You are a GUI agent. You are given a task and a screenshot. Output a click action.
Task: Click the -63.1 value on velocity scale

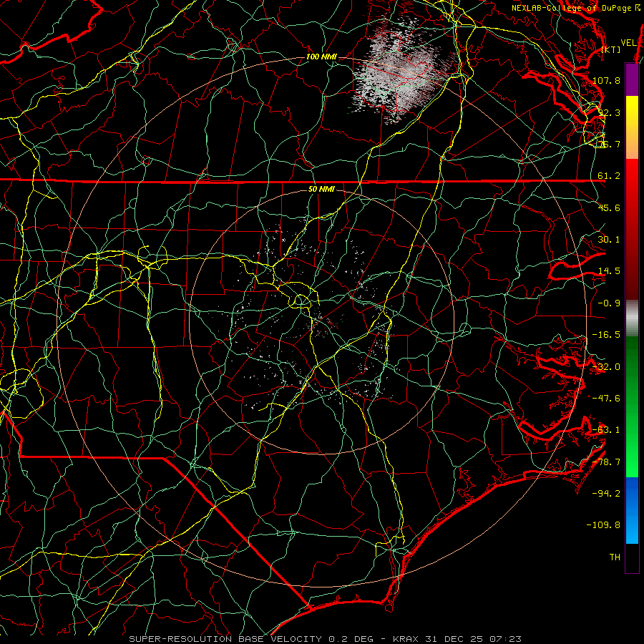click(x=607, y=430)
